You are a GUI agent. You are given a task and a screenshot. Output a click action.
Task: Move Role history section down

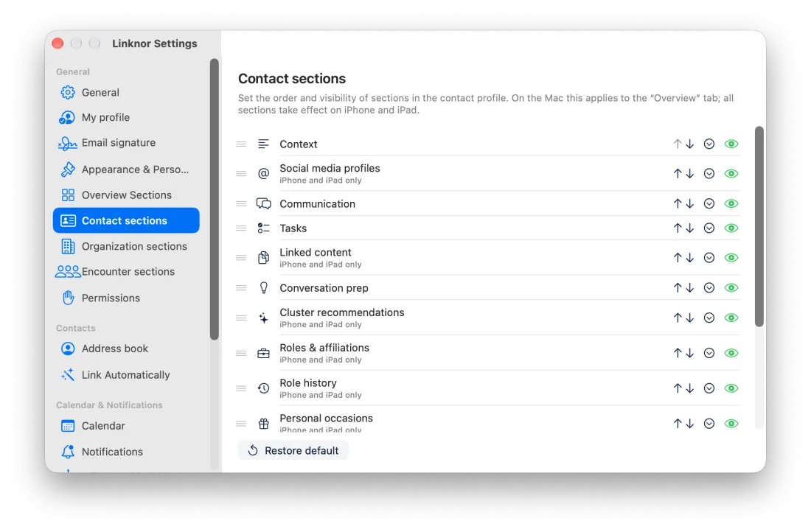pyautogui.click(x=690, y=388)
